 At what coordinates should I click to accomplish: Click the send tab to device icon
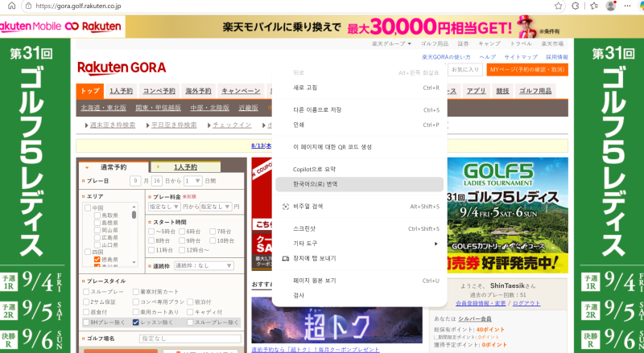pyautogui.click(x=286, y=259)
